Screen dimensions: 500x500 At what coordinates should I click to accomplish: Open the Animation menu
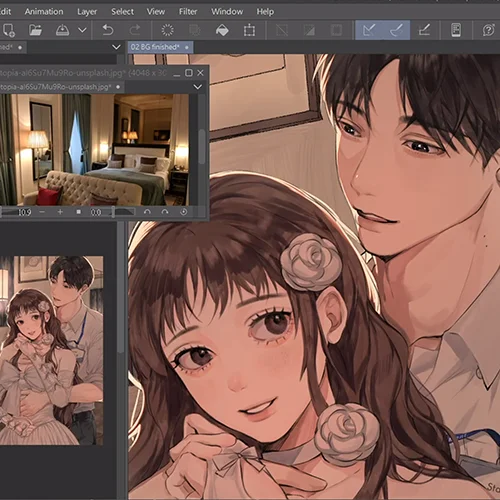click(44, 12)
